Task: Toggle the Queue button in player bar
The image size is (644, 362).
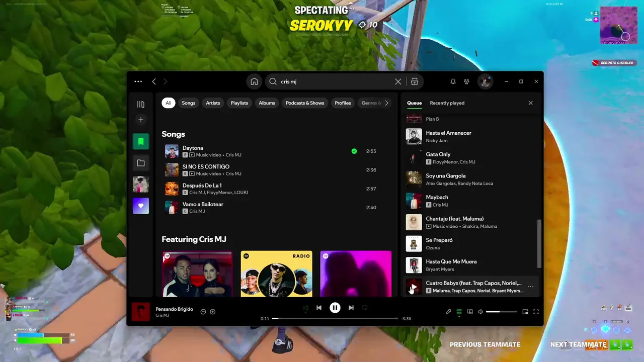Action: 459,312
